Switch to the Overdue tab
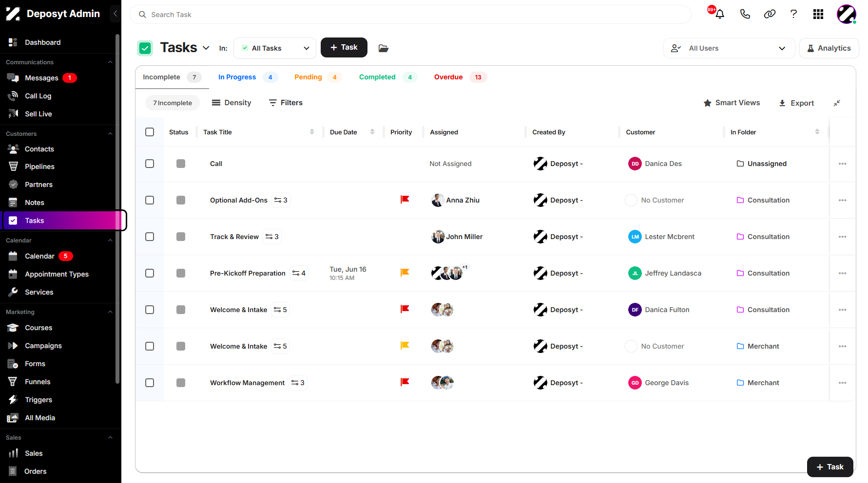868x483 pixels. click(x=460, y=77)
